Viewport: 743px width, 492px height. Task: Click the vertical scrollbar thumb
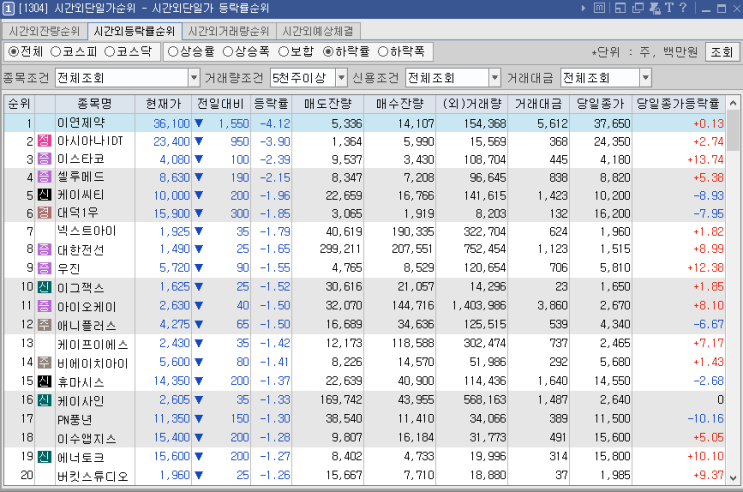click(733, 130)
